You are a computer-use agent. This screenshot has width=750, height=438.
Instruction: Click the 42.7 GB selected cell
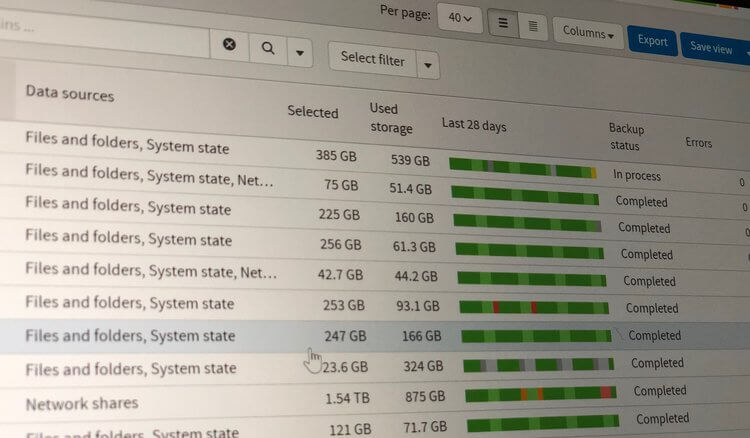coord(340,274)
